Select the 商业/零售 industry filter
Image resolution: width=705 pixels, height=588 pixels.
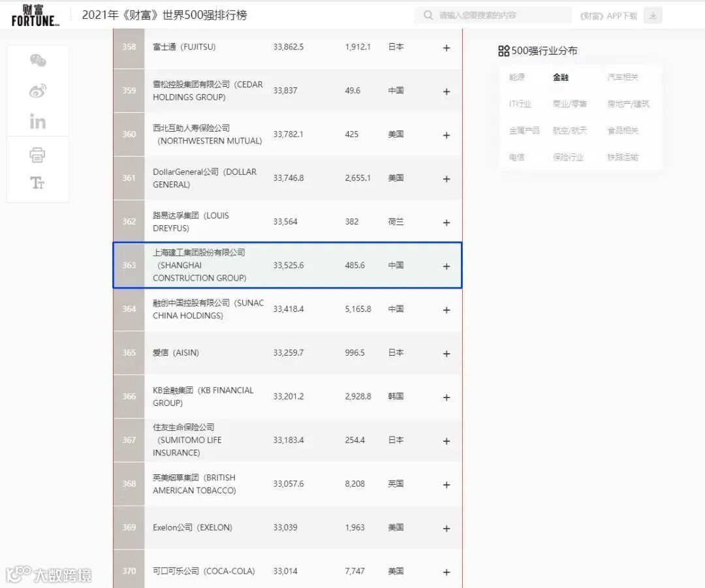(x=570, y=104)
